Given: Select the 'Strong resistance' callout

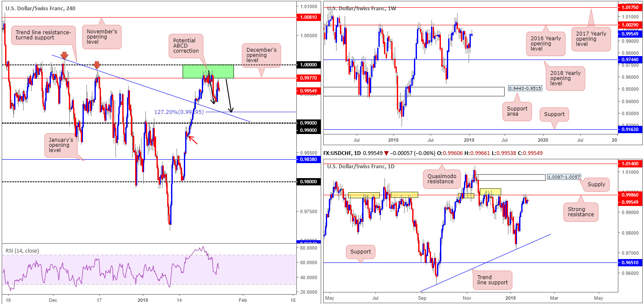Looking at the screenshot, I should [x=582, y=213].
